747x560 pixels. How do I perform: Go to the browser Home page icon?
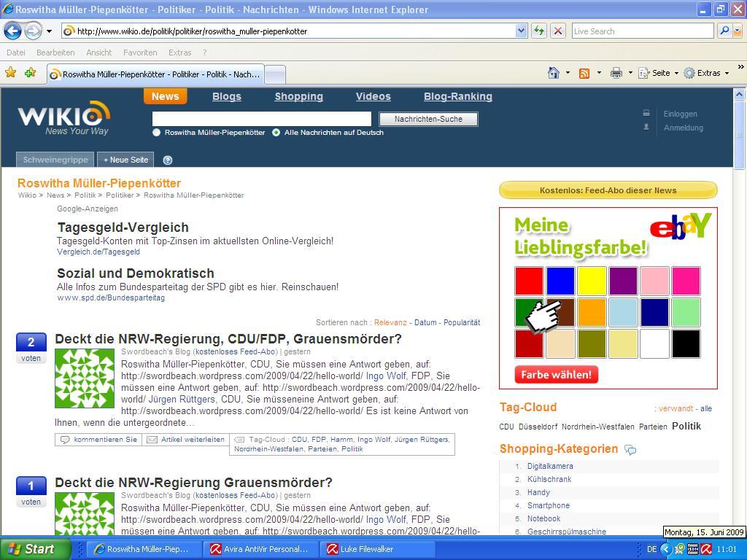[x=554, y=73]
